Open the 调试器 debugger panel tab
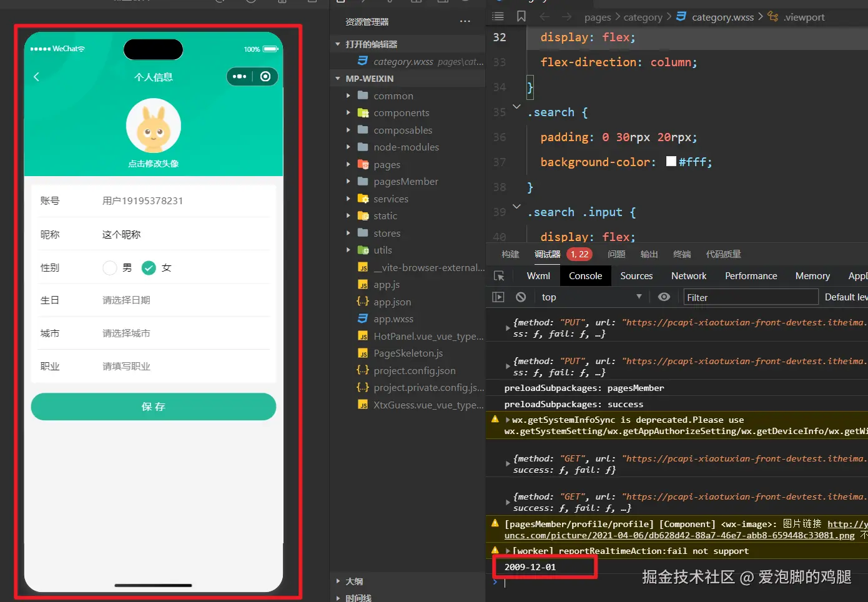This screenshot has height=602, width=868. tap(547, 254)
